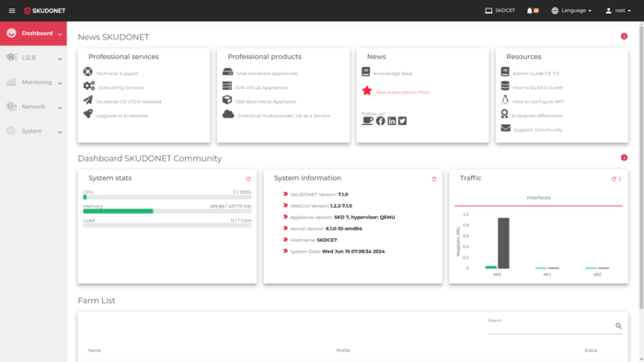Viewport: 644px width, 362px height.
Task: Open the Language dropdown
Action: 571,11
